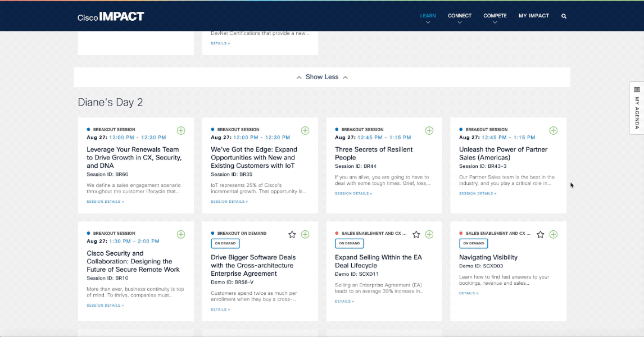Open details for Navigating Visibility
This screenshot has width=644, height=337.
468,293
